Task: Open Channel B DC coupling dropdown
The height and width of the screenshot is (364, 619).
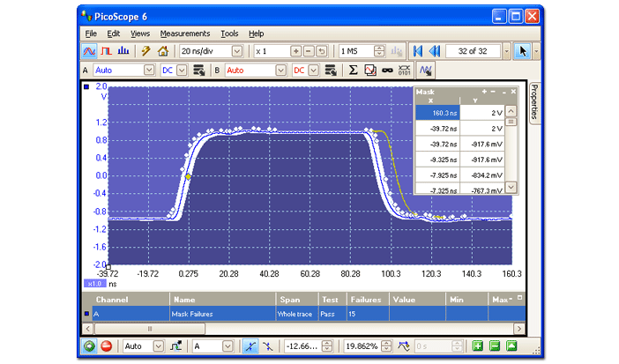Action: tap(313, 71)
